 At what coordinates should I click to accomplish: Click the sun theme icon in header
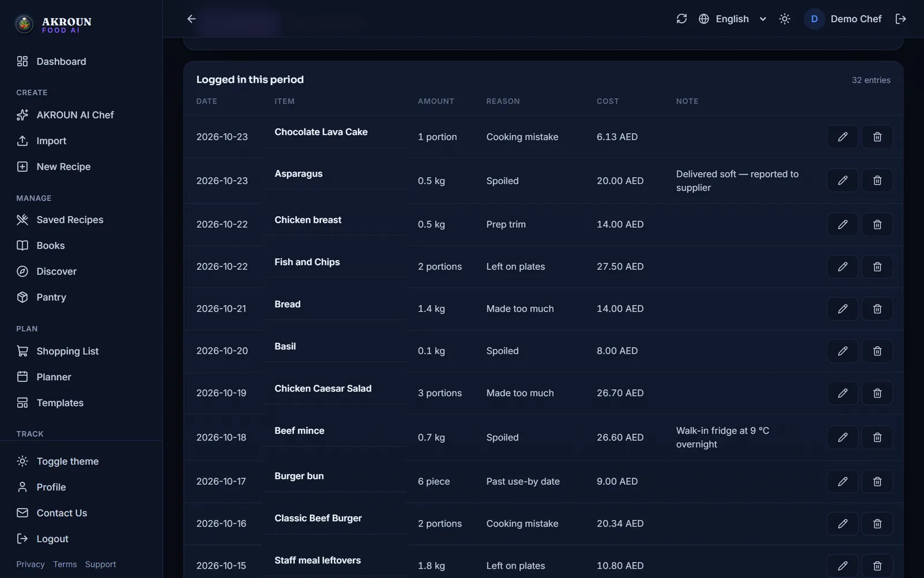pyautogui.click(x=784, y=19)
